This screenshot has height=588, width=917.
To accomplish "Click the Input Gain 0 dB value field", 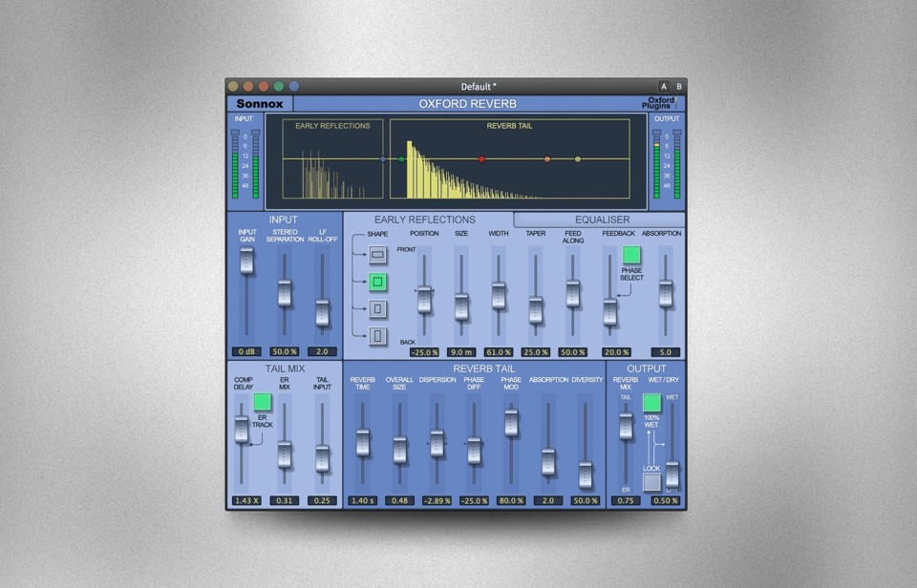I will pyautogui.click(x=246, y=352).
